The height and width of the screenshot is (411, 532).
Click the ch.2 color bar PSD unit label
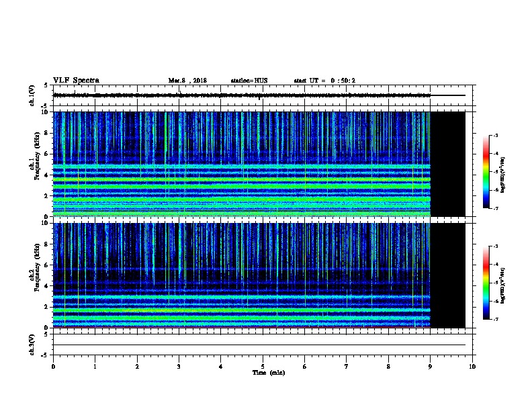[x=502, y=286]
